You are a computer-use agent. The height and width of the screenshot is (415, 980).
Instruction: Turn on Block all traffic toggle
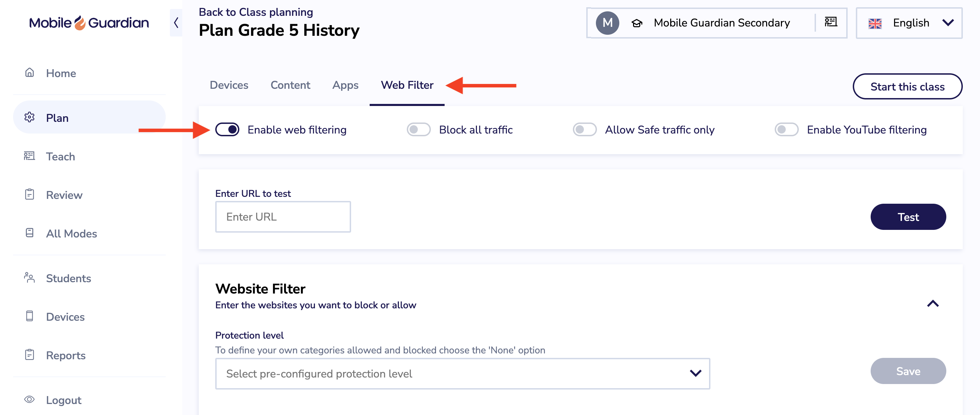[x=418, y=129]
